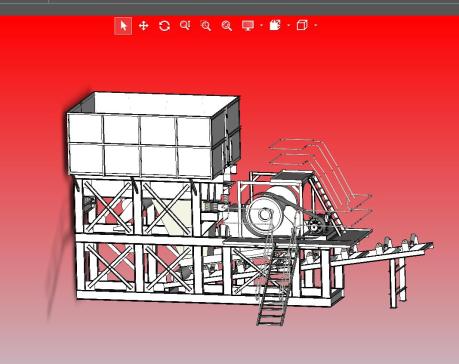
Task: Activate the pan move tool
Action: [143, 26]
